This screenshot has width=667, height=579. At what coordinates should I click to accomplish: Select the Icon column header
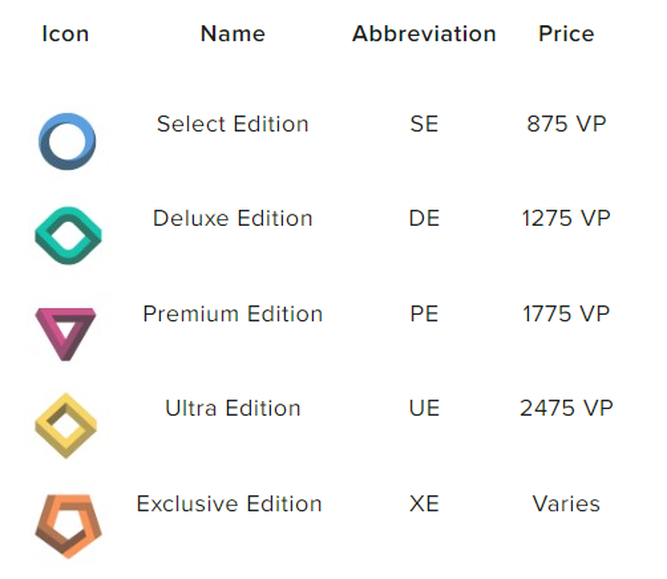(x=66, y=34)
